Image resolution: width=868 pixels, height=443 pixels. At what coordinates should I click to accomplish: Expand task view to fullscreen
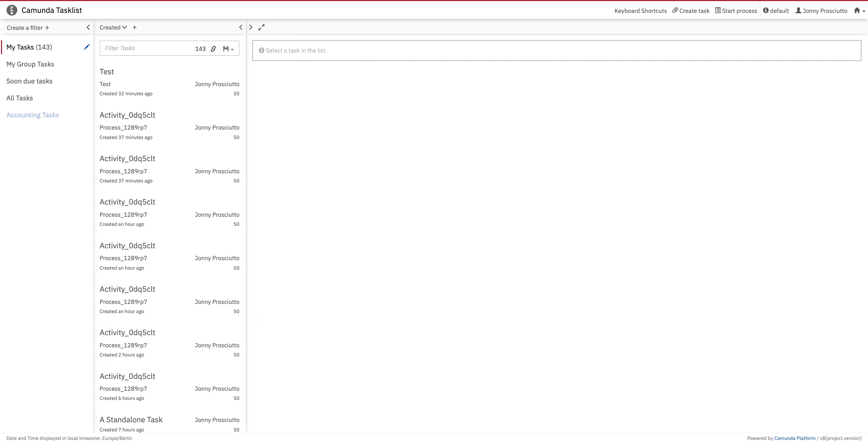point(261,27)
